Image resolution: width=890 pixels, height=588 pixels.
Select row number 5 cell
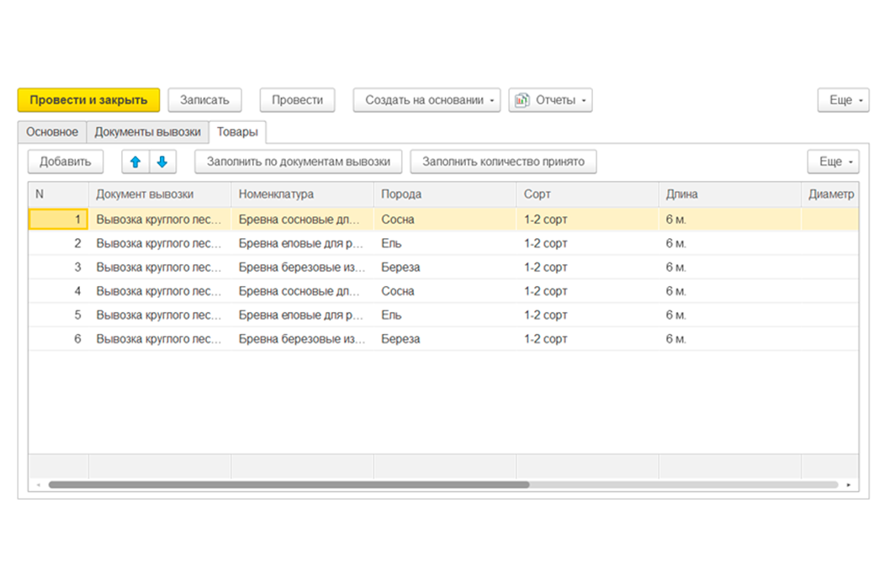click(58, 315)
